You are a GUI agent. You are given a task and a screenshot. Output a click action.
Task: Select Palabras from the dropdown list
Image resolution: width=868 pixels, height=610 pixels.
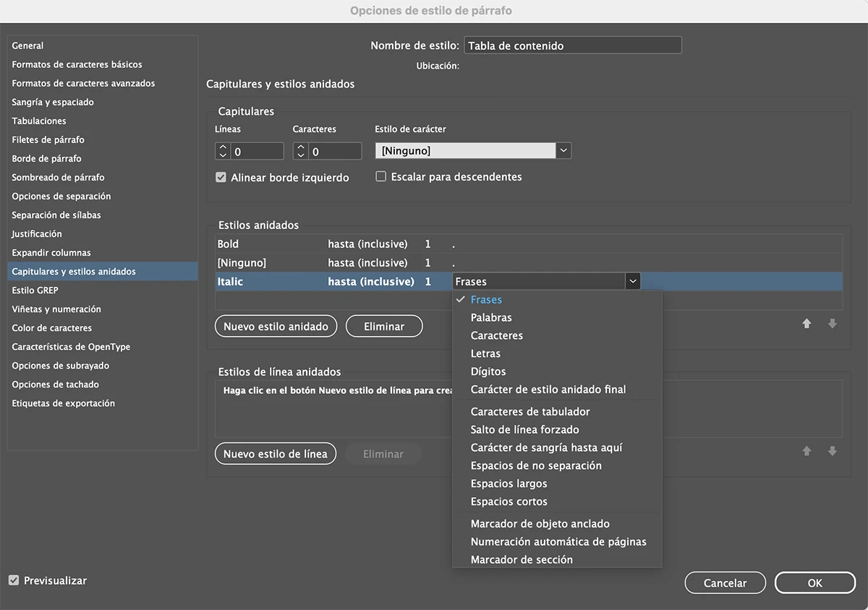[x=491, y=317]
